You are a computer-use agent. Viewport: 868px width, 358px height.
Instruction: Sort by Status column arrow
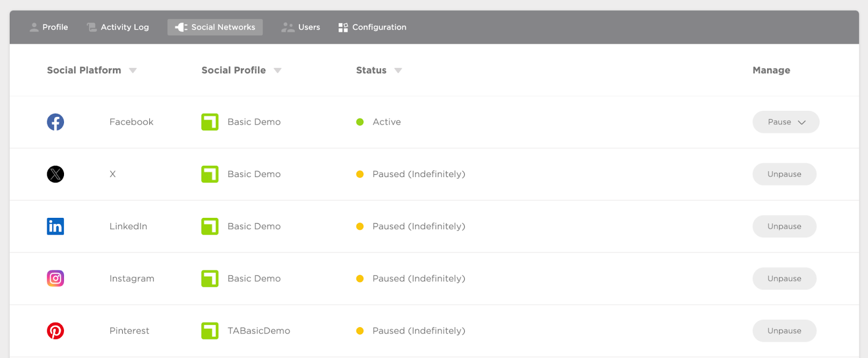[x=398, y=71]
